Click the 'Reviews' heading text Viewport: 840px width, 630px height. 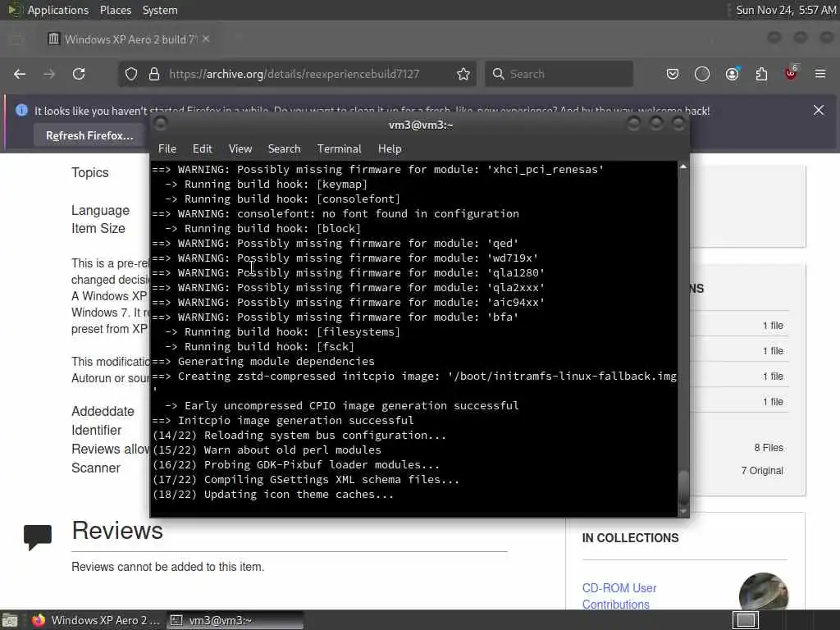pyautogui.click(x=117, y=531)
